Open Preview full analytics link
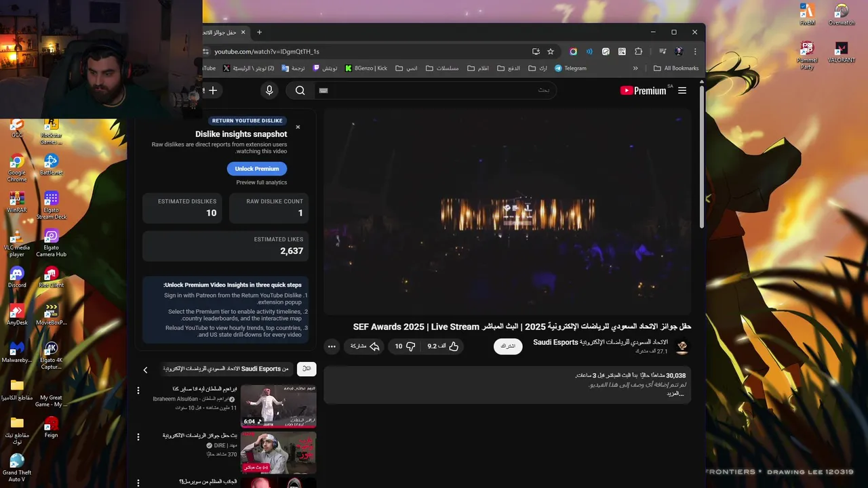 [262, 182]
